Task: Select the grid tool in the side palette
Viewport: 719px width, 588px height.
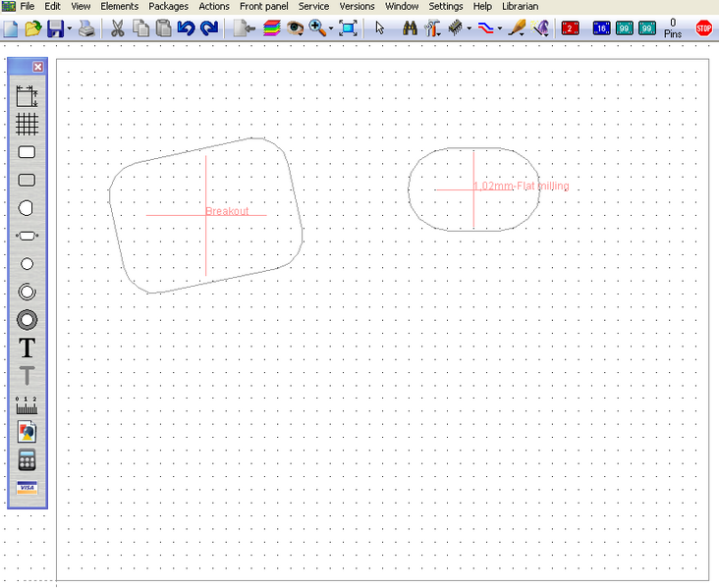Action: pos(27,124)
